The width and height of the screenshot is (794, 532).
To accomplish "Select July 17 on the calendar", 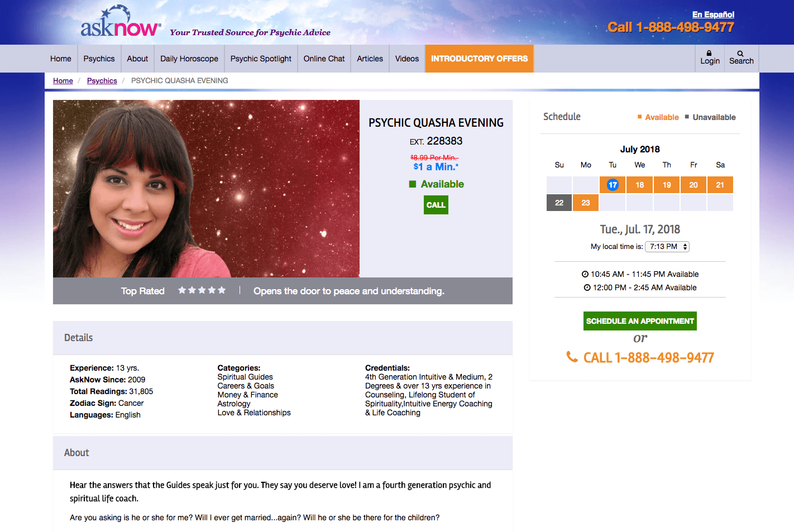I will [x=613, y=185].
